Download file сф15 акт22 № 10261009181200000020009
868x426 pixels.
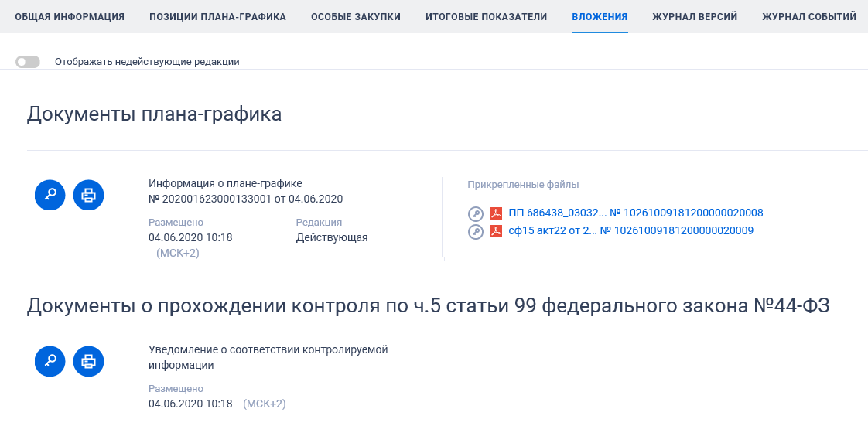(x=631, y=230)
